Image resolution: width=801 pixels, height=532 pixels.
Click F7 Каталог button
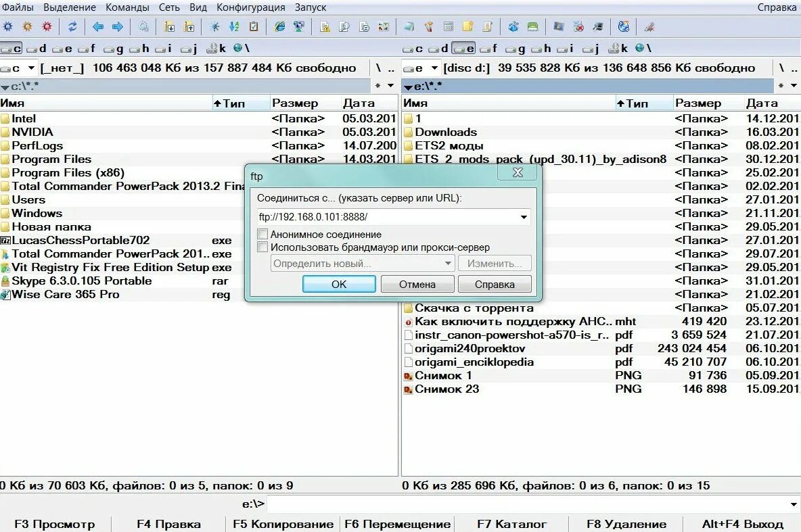click(x=512, y=525)
